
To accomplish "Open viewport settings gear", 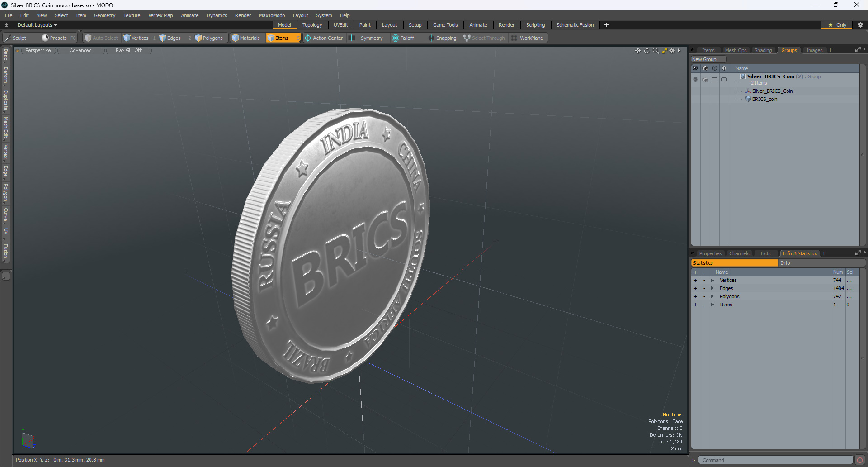I will click(672, 51).
